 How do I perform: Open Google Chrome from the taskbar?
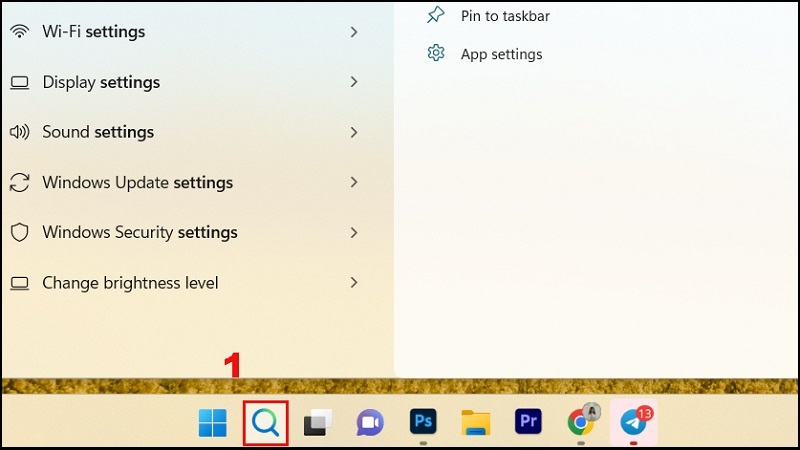click(580, 422)
